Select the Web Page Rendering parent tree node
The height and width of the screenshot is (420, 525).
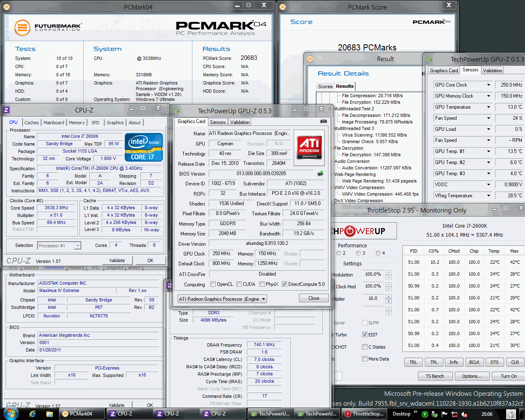(x=355, y=174)
